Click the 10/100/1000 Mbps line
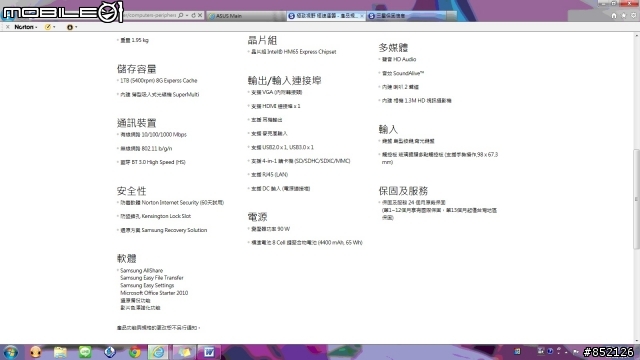This screenshot has height=360, width=640. (x=153, y=135)
